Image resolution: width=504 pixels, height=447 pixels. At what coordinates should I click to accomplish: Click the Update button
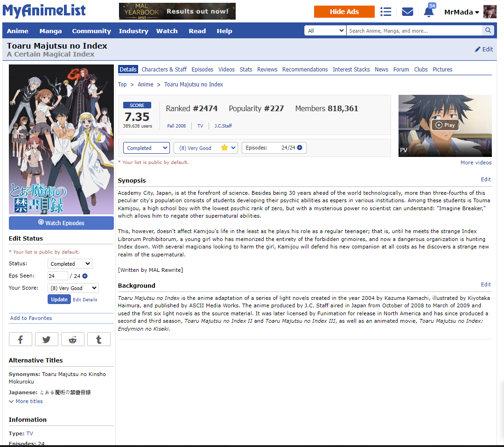59,299
